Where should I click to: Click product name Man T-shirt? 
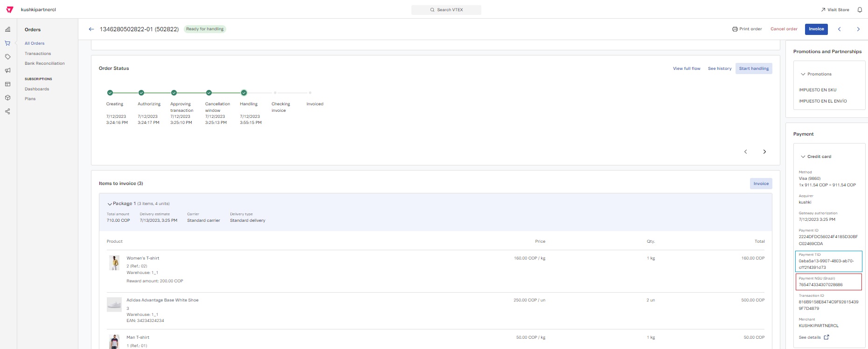click(138, 337)
